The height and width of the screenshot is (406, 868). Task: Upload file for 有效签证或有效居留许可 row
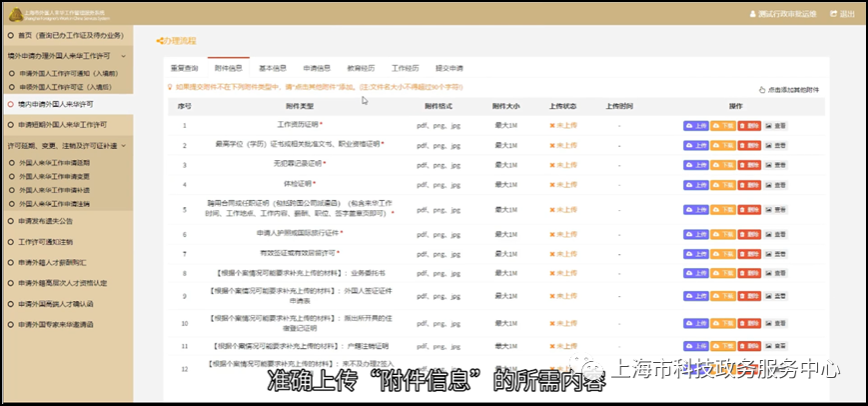pos(696,254)
